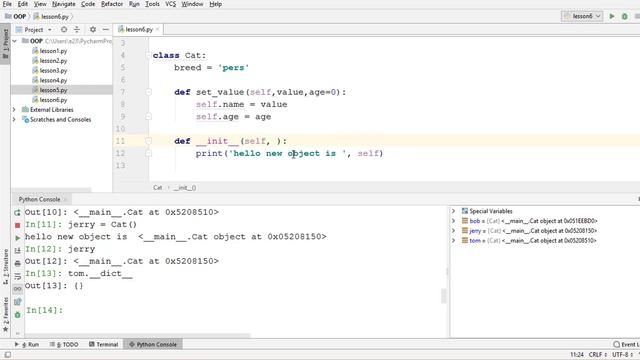Expand Scratches and Consoles node
The height and width of the screenshot is (360, 640).
[x=14, y=120]
